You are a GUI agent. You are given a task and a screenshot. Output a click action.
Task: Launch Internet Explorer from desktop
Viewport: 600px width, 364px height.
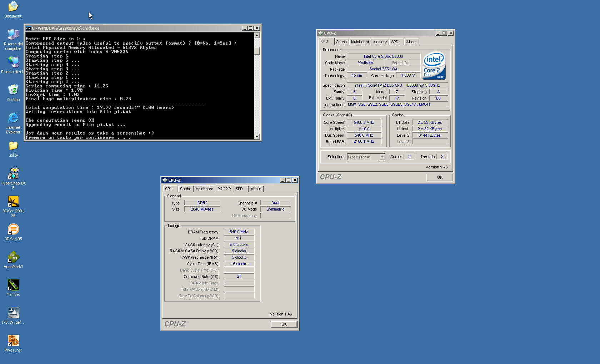point(13,118)
